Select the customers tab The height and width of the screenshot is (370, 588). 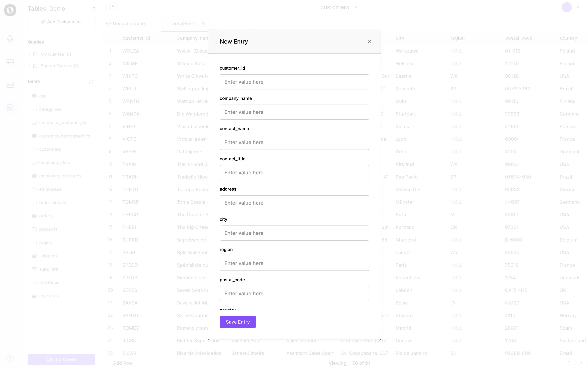(x=184, y=24)
